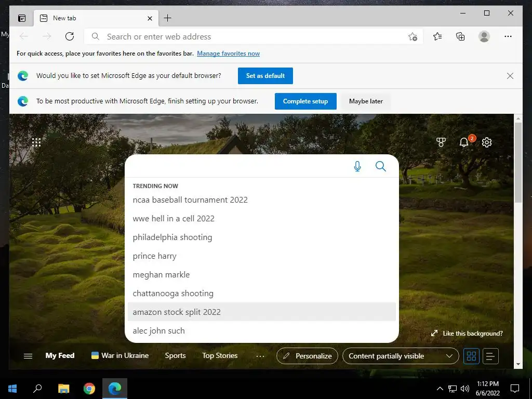
Task: Open Windows Action Center notifications
Action: click(515, 389)
